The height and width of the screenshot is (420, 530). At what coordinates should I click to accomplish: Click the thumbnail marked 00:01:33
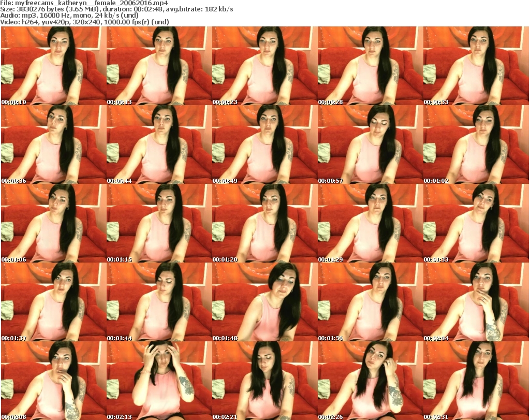click(x=476, y=223)
